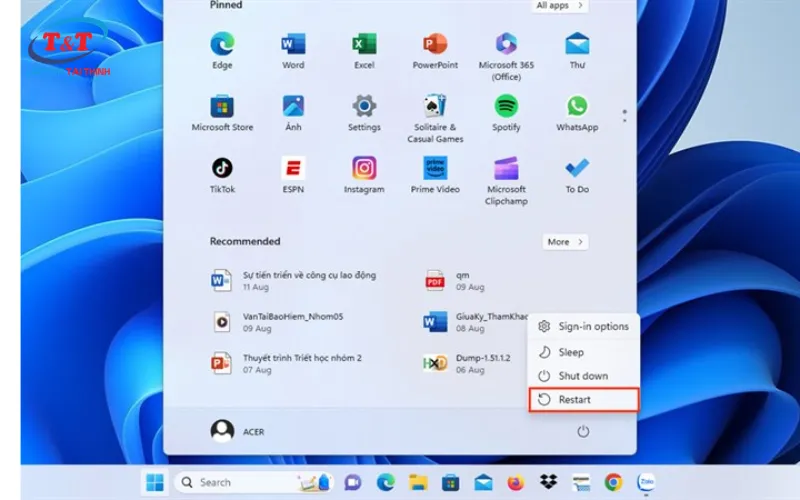Choose Sleep in the power menu

point(584,352)
